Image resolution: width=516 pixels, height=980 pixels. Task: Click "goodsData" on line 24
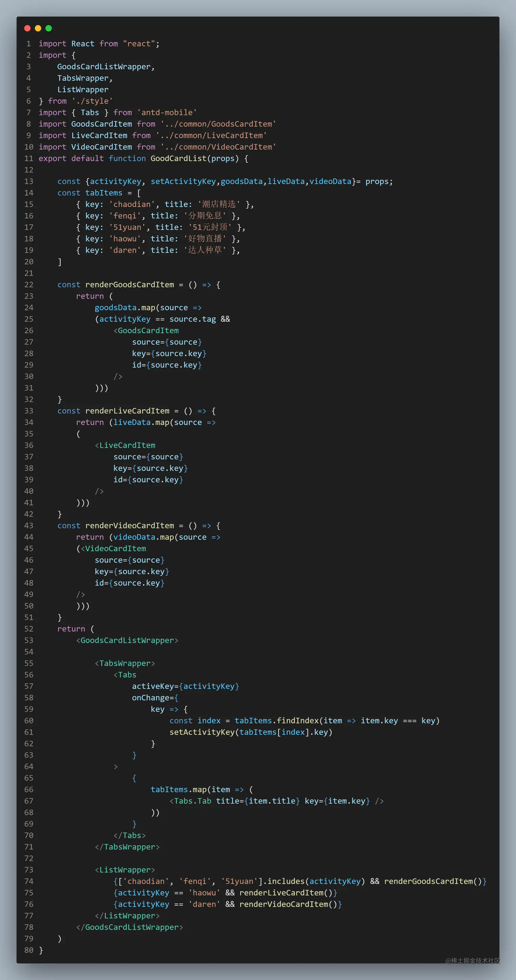[x=116, y=307]
